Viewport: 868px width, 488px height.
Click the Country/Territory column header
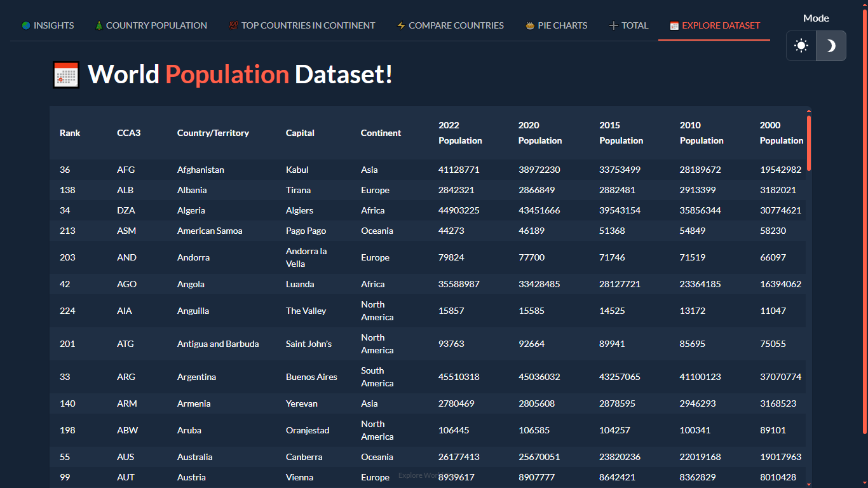point(213,133)
